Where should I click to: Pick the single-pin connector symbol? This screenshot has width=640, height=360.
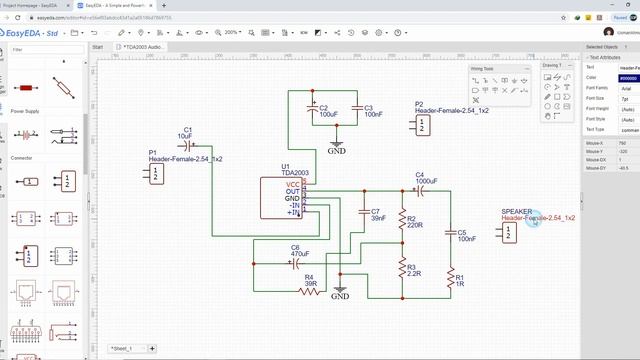tap(27, 182)
